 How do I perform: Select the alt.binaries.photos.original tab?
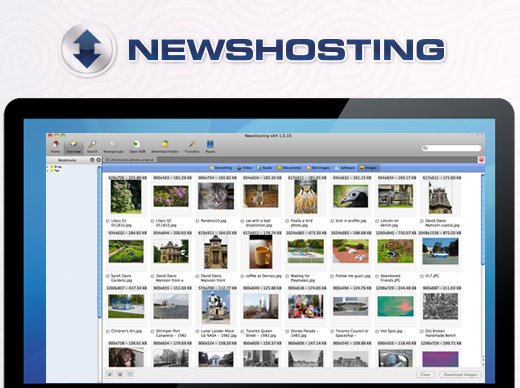[x=130, y=160]
